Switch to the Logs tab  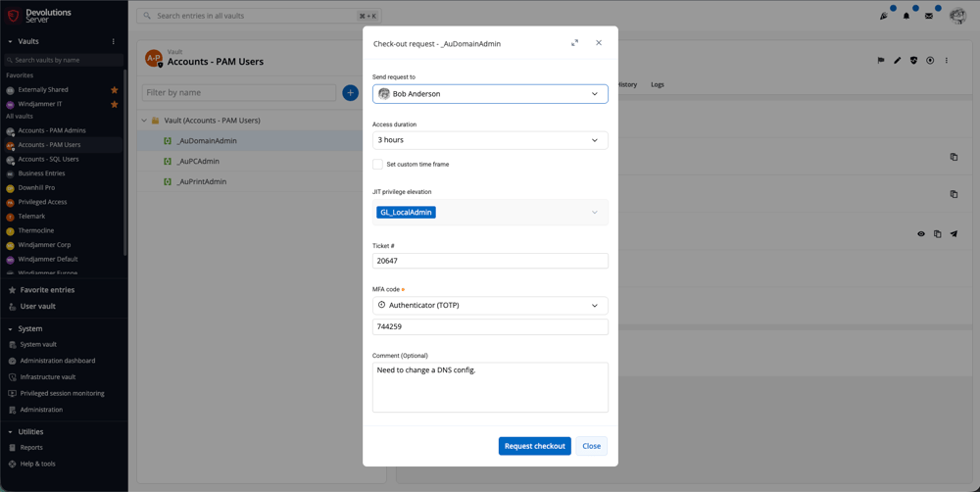pos(658,84)
